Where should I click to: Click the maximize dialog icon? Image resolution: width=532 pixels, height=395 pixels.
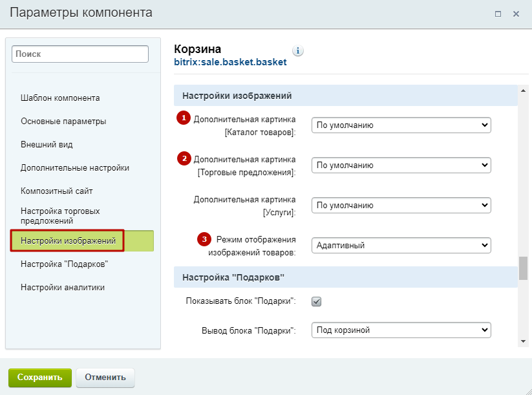coord(498,14)
